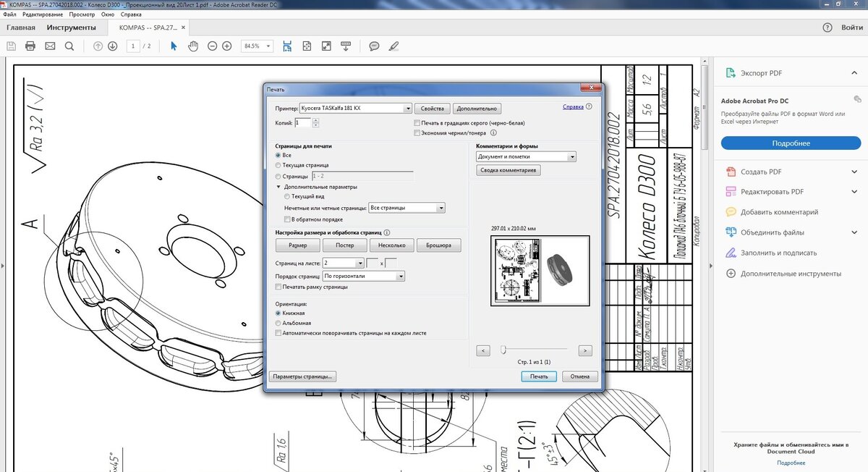
Task: Open Нечетные или четные страницы dropdown
Action: [407, 208]
